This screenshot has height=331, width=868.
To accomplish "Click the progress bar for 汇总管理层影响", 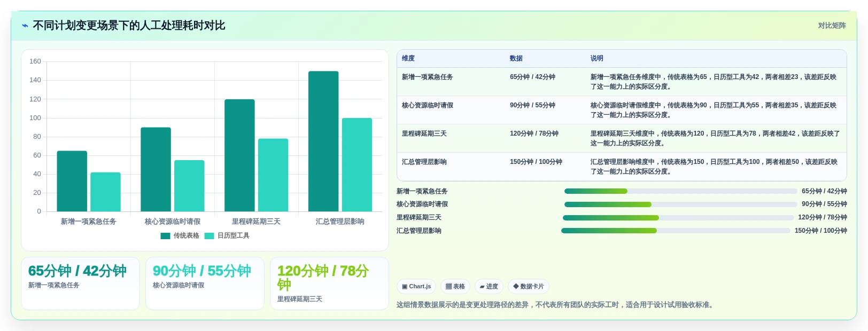I will click(676, 231).
